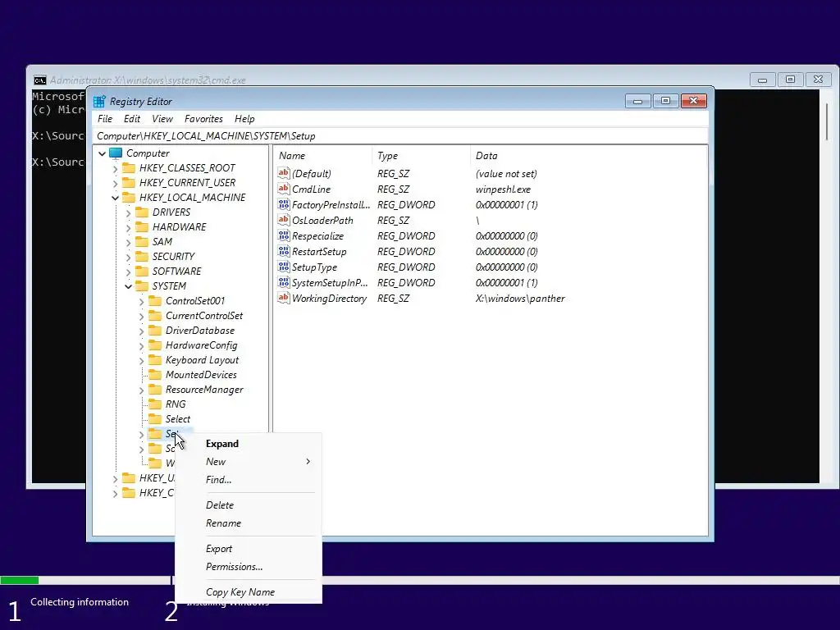Image resolution: width=840 pixels, height=630 pixels.
Task: Choose Rename in the context menu
Action: coord(249,523)
